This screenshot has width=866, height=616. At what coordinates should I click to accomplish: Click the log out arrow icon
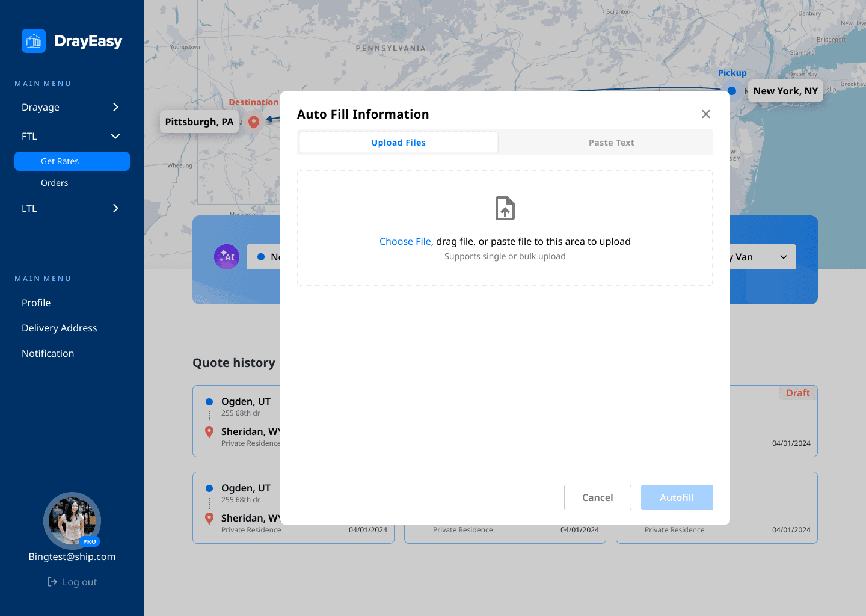pos(52,582)
